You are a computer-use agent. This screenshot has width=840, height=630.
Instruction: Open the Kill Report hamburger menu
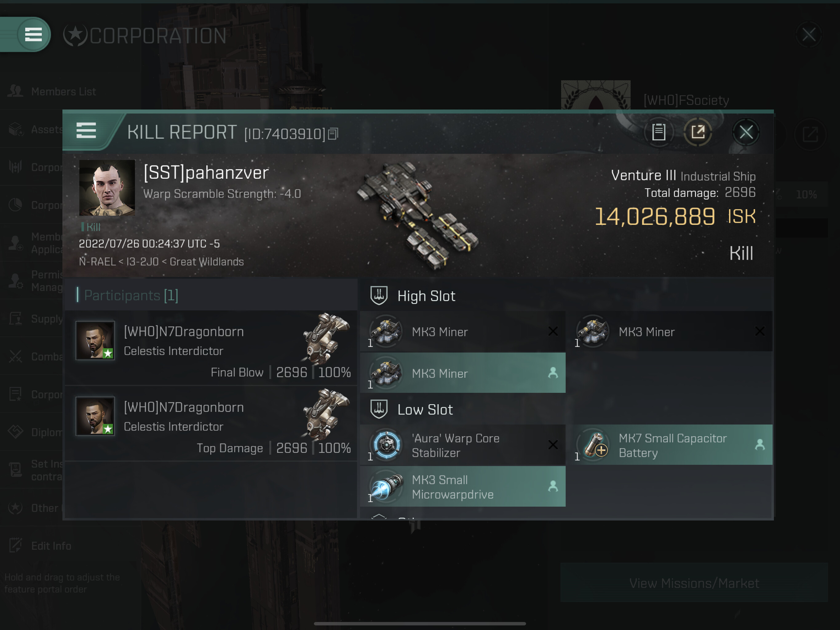point(86,131)
